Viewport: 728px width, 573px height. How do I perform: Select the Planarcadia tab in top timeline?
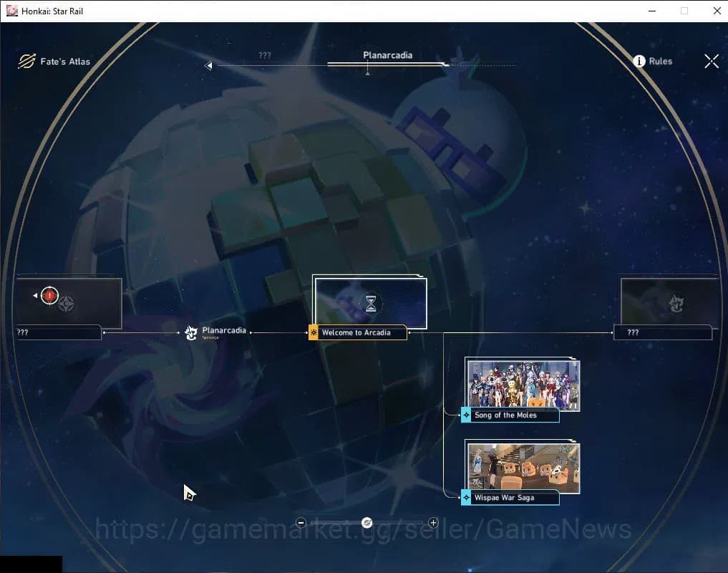(x=387, y=55)
